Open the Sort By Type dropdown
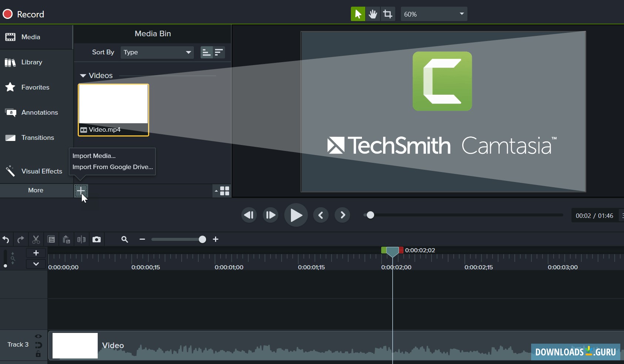The width and height of the screenshot is (624, 364). click(157, 52)
